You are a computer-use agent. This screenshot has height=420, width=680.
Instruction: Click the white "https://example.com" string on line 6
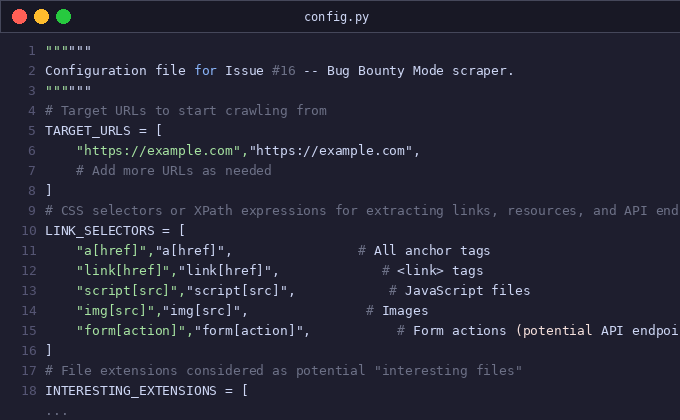(x=331, y=151)
